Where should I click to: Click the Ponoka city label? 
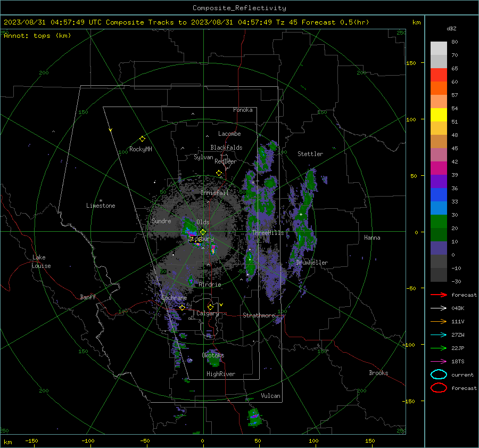click(243, 110)
